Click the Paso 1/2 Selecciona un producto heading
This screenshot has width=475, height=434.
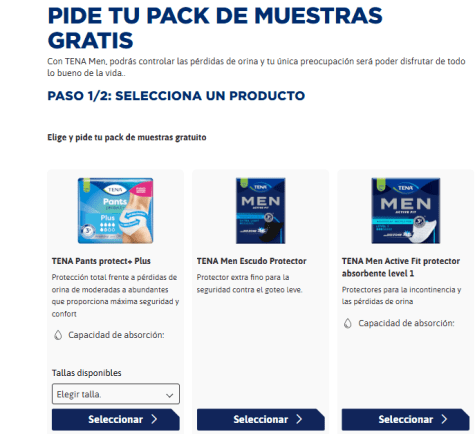click(176, 96)
